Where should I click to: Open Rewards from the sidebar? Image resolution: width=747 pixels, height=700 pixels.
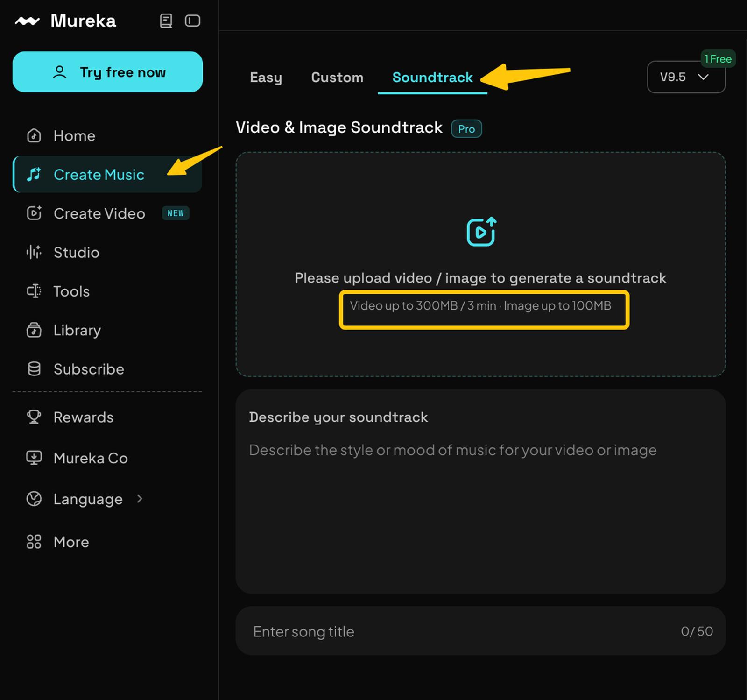pos(107,417)
